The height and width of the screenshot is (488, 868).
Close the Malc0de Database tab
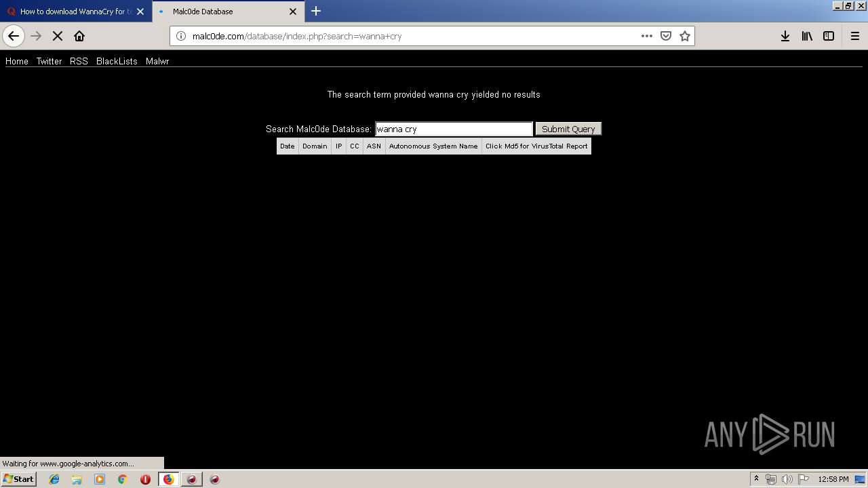pyautogui.click(x=293, y=12)
